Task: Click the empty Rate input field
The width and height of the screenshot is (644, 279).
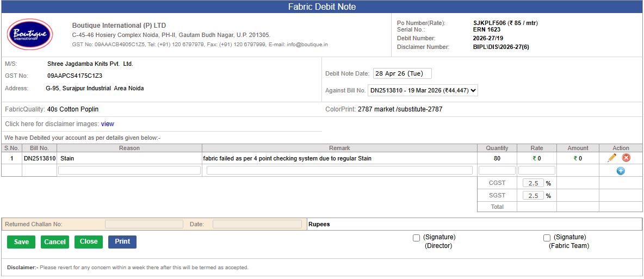Action: point(537,170)
